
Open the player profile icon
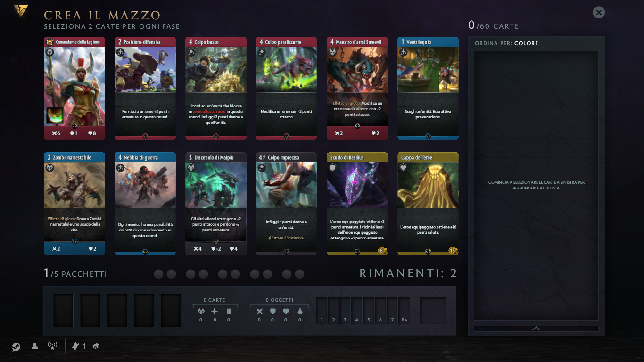pyautogui.click(x=35, y=346)
